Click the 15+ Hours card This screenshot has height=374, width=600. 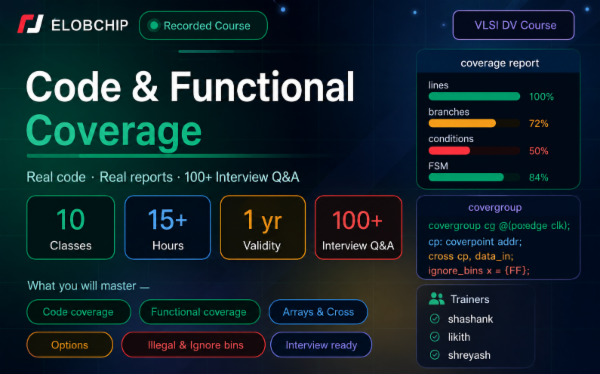click(x=168, y=228)
